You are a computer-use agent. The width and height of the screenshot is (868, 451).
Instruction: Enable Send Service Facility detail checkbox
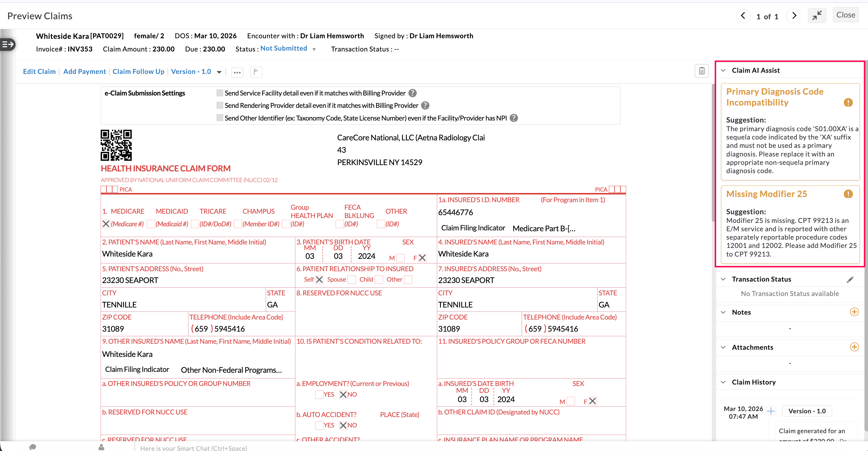click(x=219, y=92)
